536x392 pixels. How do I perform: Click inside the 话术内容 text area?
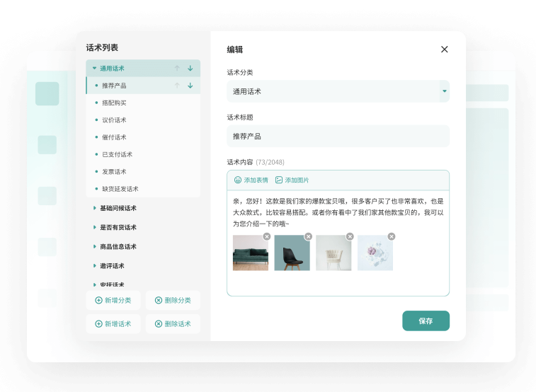coord(338,243)
